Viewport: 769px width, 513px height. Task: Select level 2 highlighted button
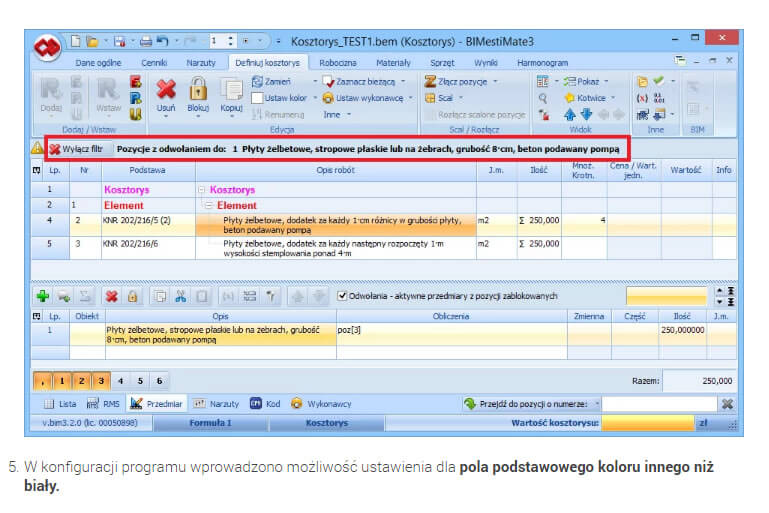[81, 381]
